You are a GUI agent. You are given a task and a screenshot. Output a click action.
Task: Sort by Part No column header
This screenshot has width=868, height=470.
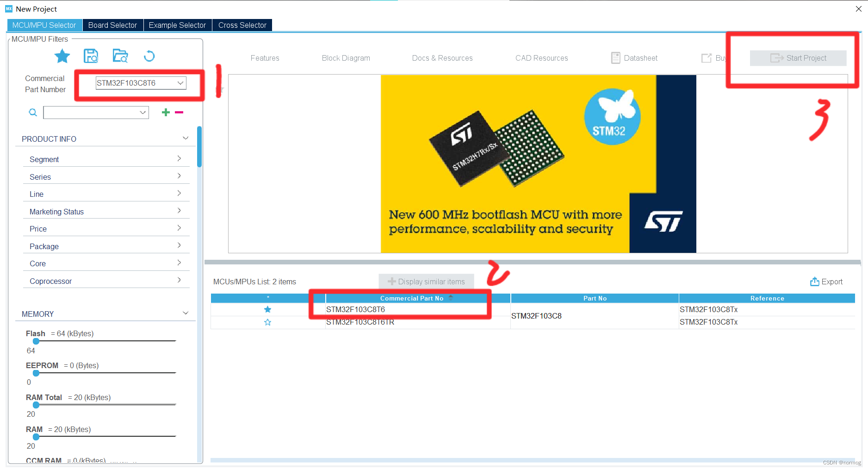[595, 298]
